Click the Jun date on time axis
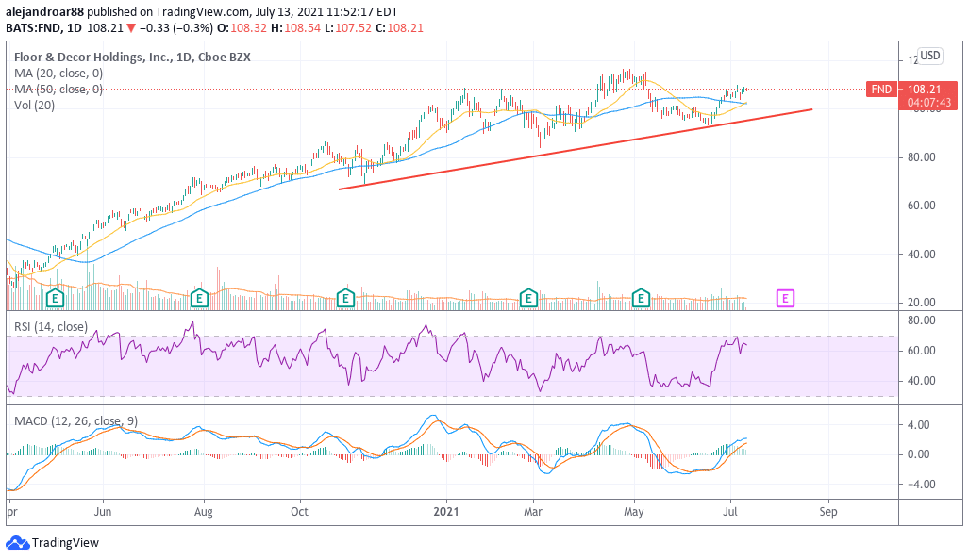This screenshot has width=969, height=560. pyautogui.click(x=103, y=512)
